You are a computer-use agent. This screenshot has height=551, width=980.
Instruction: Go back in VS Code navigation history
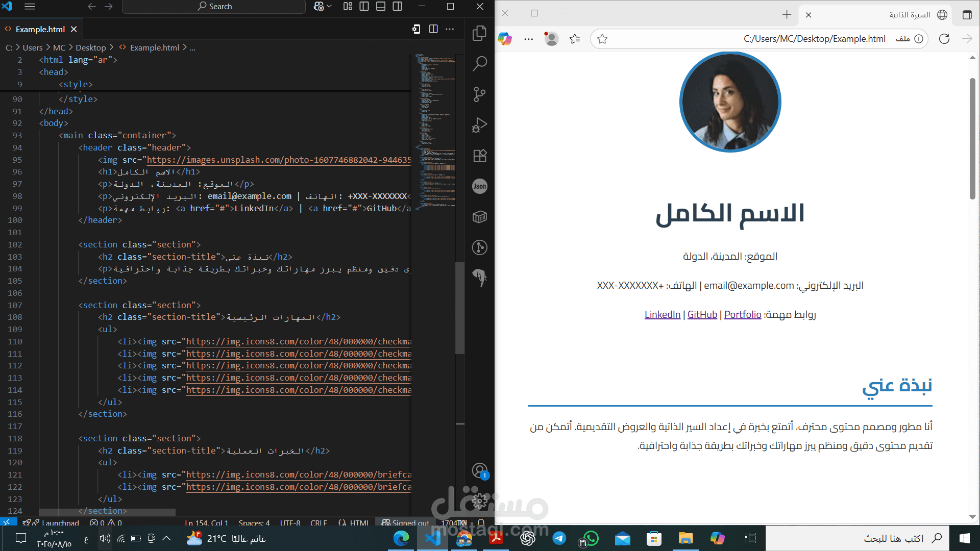point(91,7)
